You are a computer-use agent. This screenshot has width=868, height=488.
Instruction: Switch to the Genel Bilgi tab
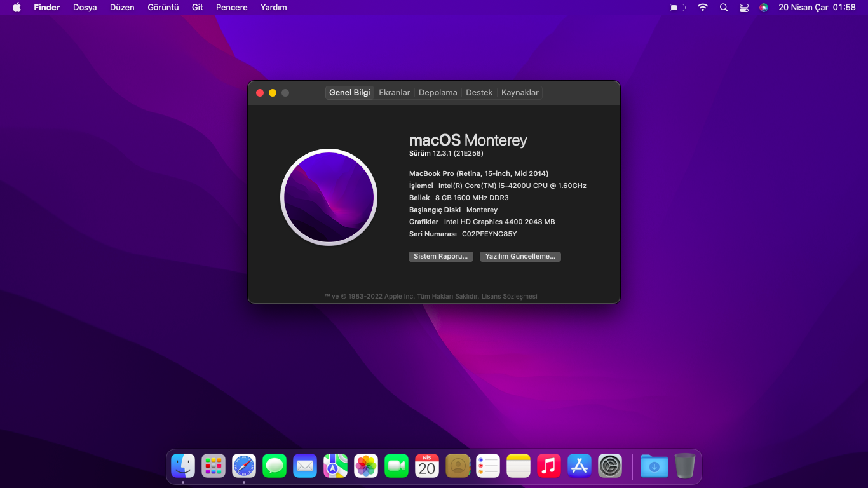[x=349, y=93]
